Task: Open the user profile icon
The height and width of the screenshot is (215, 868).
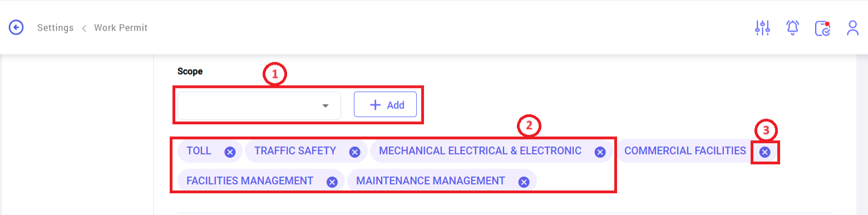Action: click(x=853, y=28)
